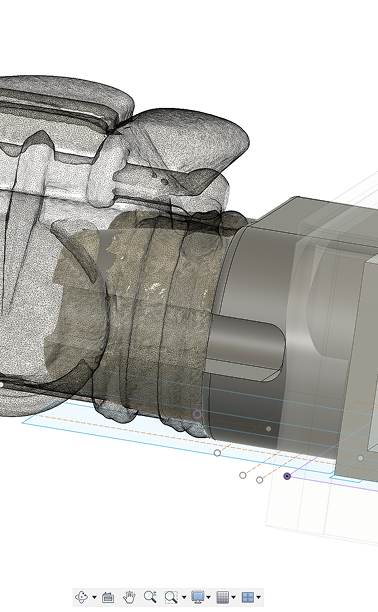378x612 pixels.
Task: Click the Viewports layout icon
Action: 248,597
